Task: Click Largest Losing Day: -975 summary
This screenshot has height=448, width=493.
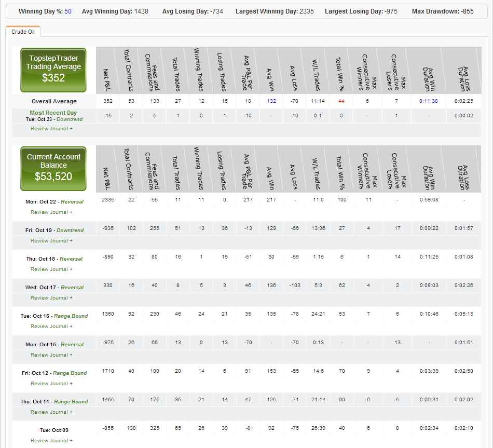Action: click(361, 11)
